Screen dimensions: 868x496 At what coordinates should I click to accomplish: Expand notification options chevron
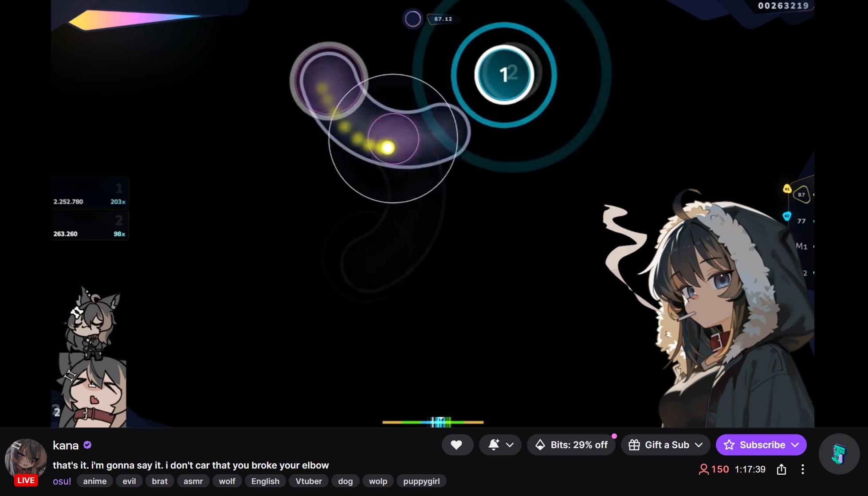point(510,445)
